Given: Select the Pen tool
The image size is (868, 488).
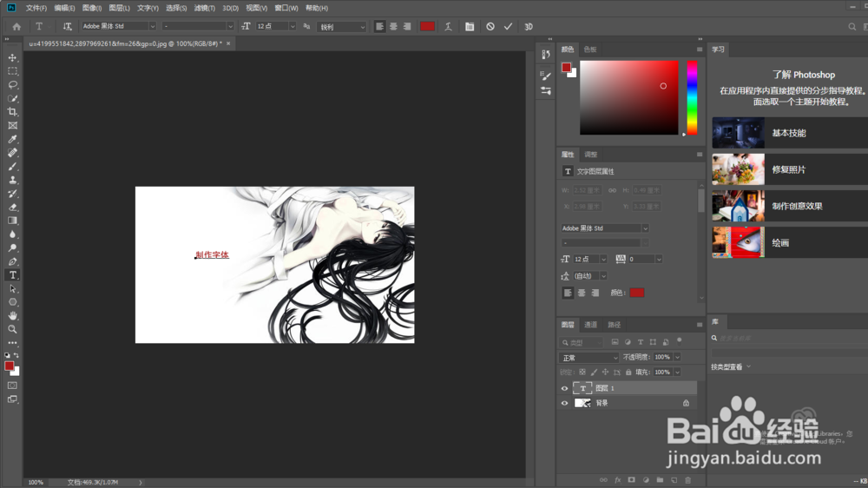Looking at the screenshot, I should tap(12, 261).
